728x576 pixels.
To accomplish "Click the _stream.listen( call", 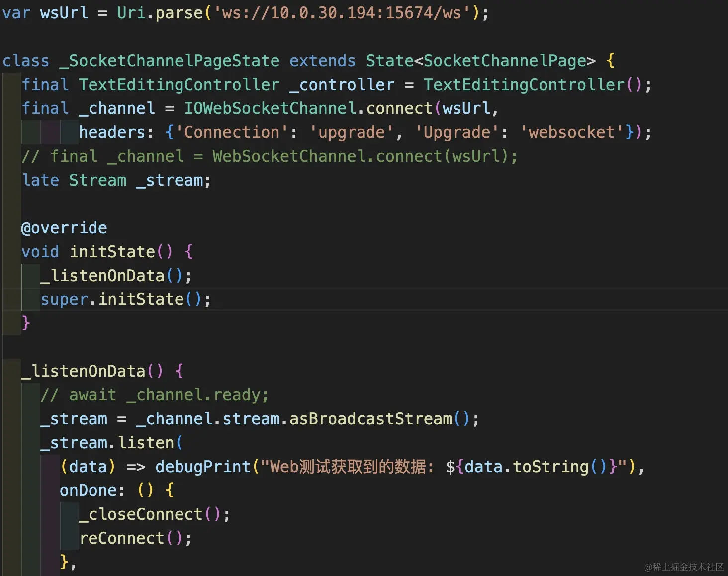I will click(112, 443).
